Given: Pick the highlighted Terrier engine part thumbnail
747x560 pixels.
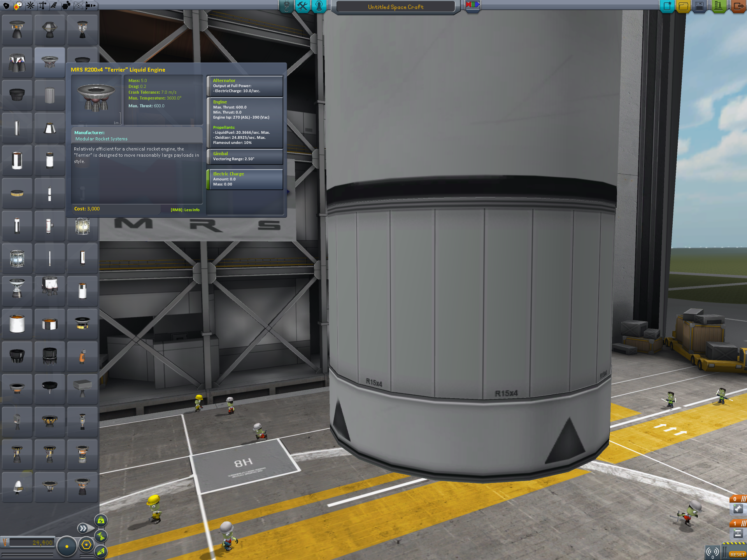Looking at the screenshot, I should (49, 63).
